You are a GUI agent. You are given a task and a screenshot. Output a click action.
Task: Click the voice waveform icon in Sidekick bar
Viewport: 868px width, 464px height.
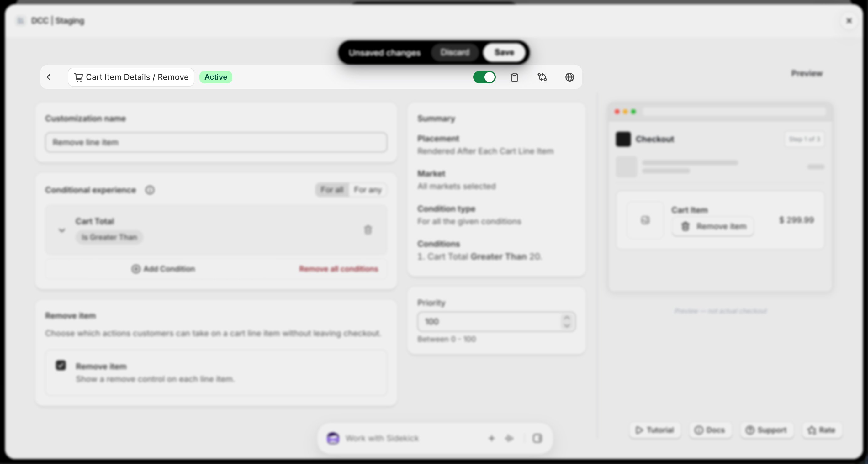tap(509, 438)
